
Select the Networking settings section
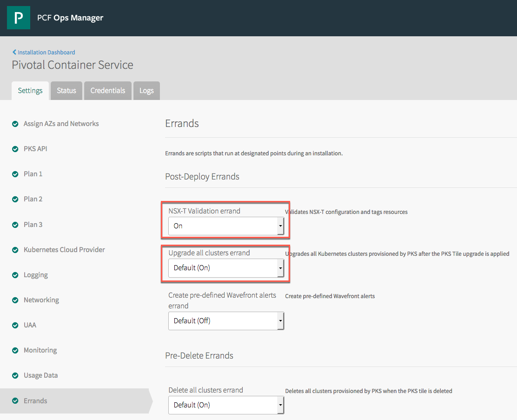click(x=41, y=300)
